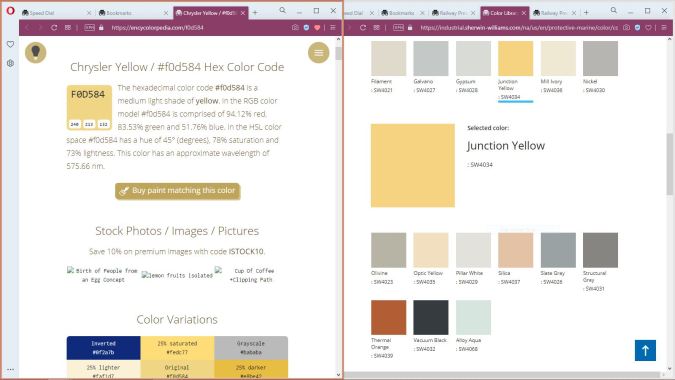The width and height of the screenshot is (675, 380).
Task: Reload the encycolorpedia page
Action: tap(54, 28)
